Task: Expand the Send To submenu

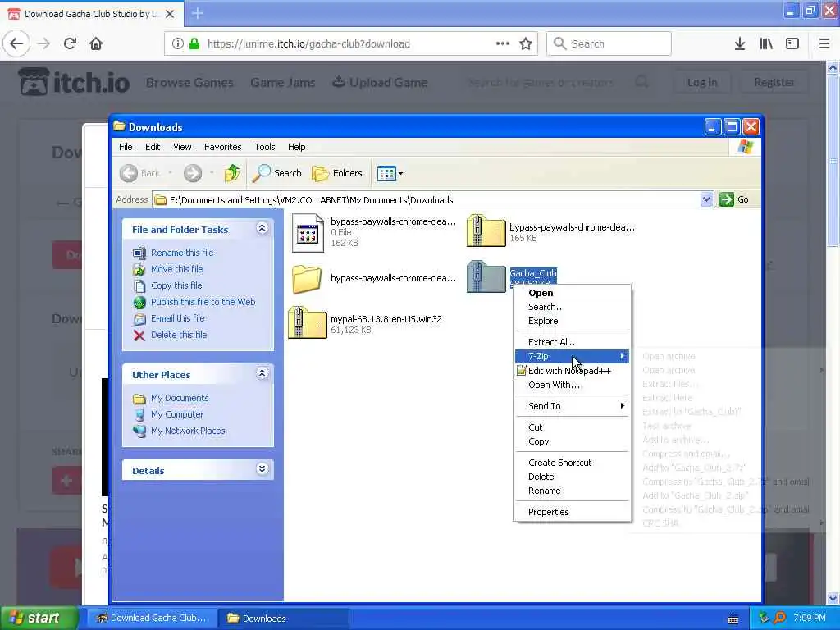Action: pos(572,406)
